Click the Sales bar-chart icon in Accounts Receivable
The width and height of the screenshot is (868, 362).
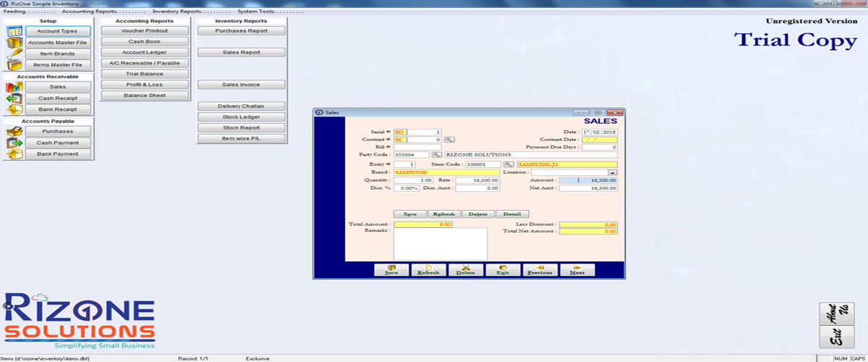point(14,87)
